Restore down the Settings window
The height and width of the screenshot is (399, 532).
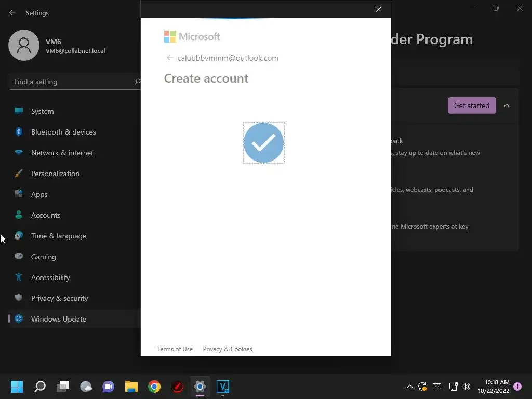pos(496,8)
